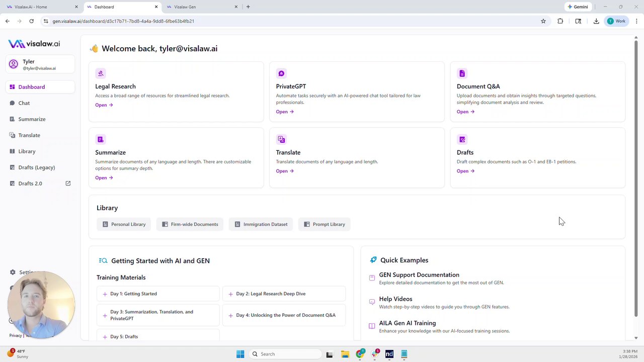Open the browser Downloads icon

[x=596, y=21]
